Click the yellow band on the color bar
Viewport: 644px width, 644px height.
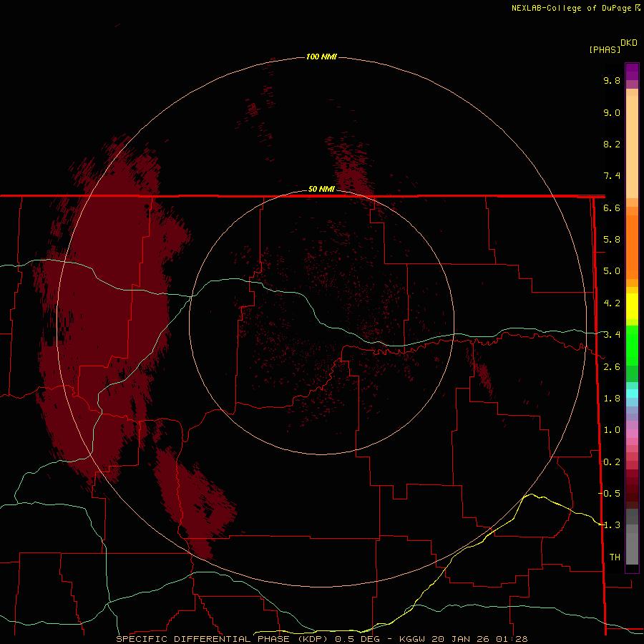(632, 306)
